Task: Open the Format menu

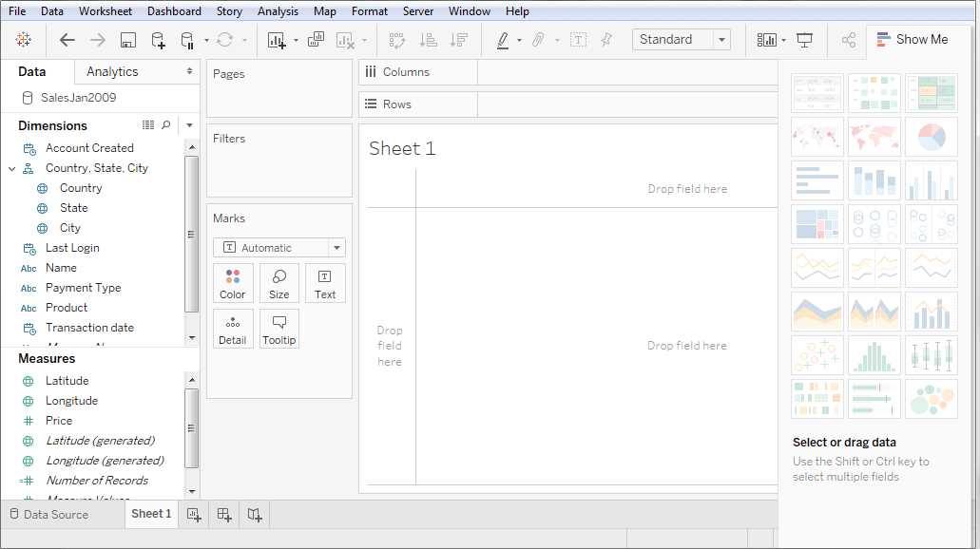Action: pyautogui.click(x=370, y=11)
